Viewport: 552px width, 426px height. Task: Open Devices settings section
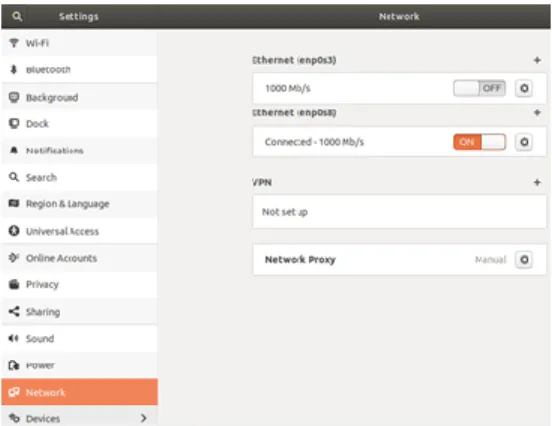pos(80,416)
